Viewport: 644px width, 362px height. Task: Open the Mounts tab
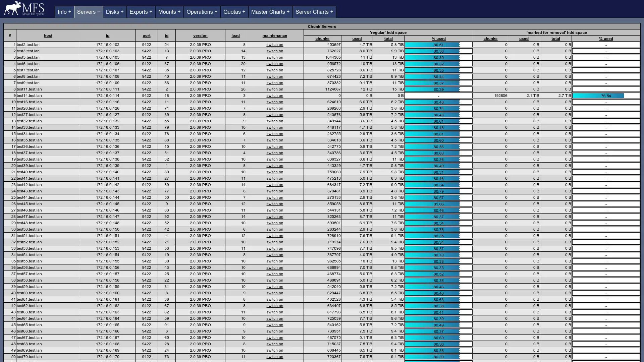[169, 12]
